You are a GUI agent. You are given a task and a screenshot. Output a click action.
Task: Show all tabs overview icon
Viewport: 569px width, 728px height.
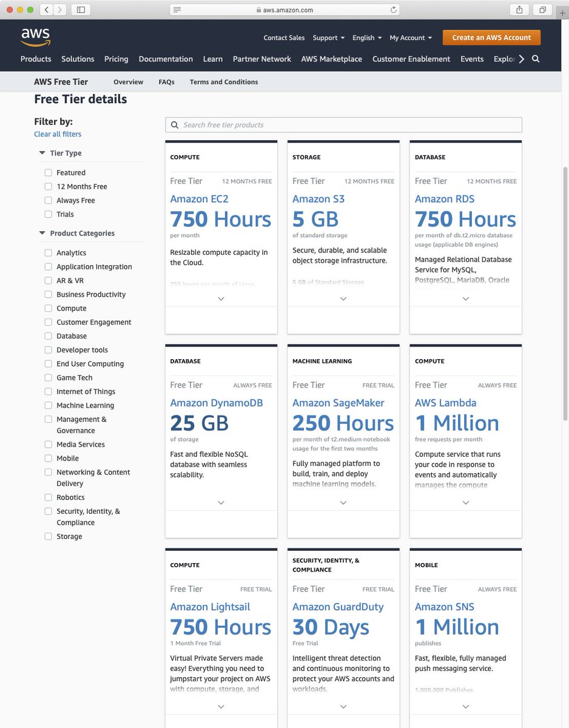[x=542, y=10]
